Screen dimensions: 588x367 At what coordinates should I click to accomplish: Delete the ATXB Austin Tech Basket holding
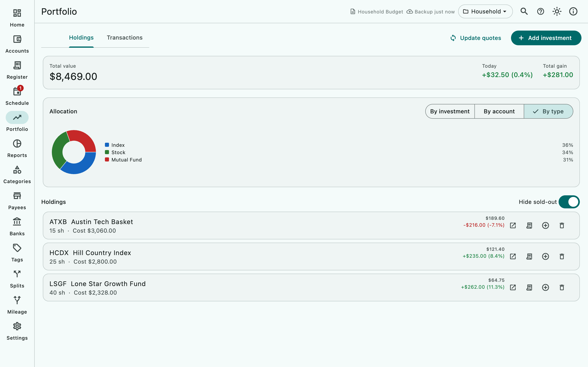coord(562,226)
